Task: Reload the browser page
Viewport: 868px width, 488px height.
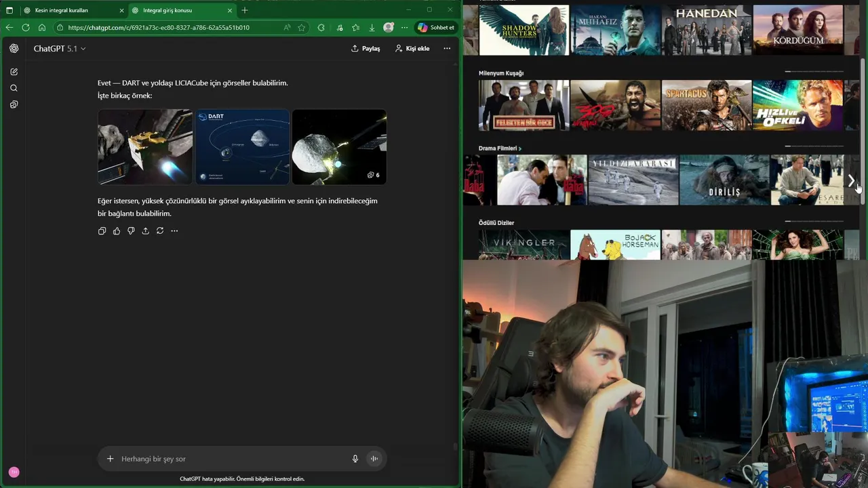Action: pos(26,28)
